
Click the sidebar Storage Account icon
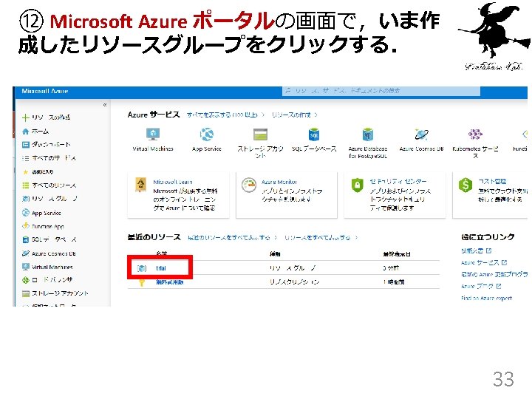coord(25,293)
